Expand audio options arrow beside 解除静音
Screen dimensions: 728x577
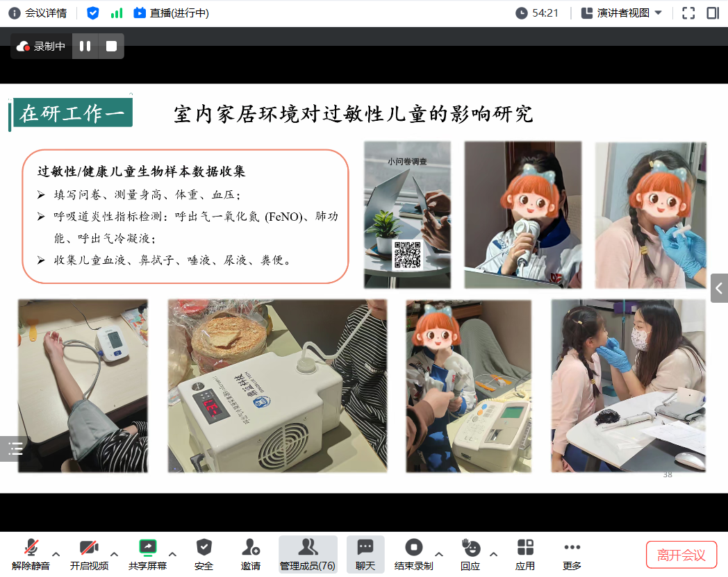click(x=56, y=554)
